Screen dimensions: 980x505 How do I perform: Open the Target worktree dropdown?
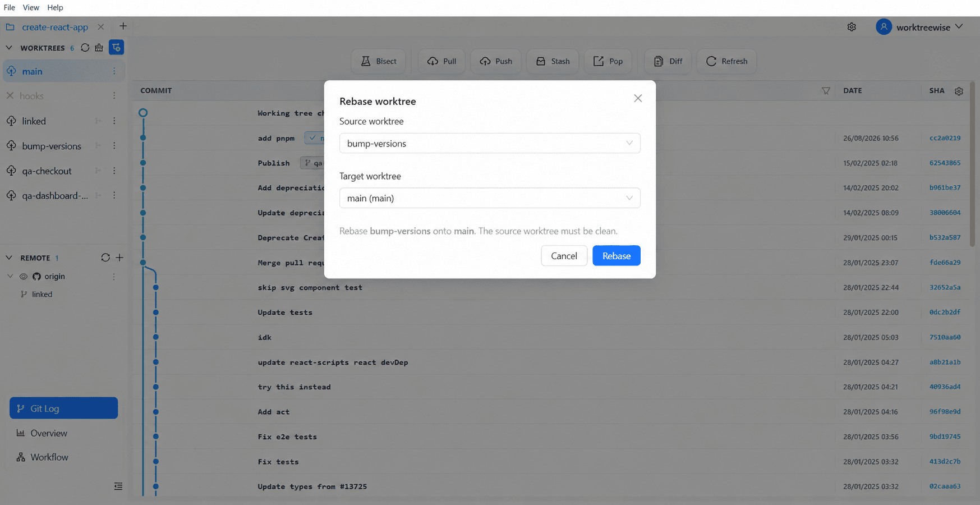(x=490, y=198)
